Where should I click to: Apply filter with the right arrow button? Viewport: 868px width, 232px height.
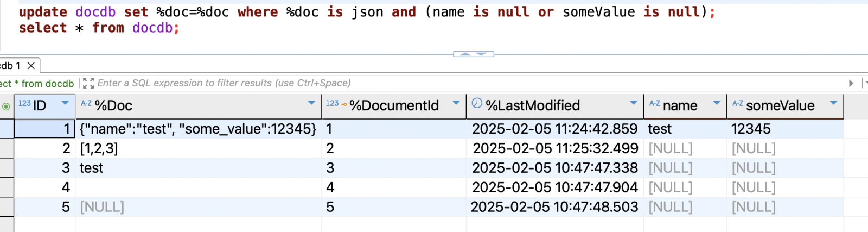click(851, 83)
